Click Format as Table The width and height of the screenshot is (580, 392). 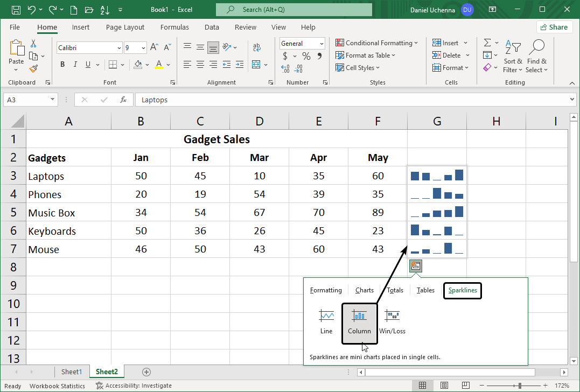pos(365,55)
